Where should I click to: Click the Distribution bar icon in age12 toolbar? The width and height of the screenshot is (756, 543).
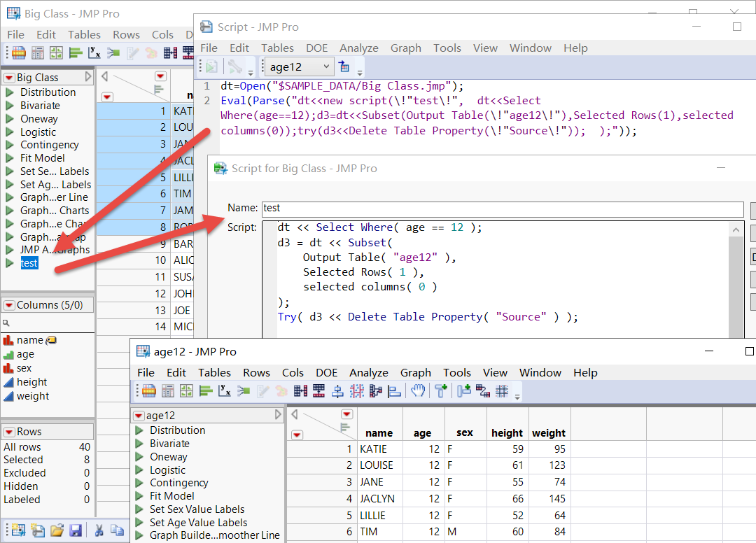click(206, 391)
